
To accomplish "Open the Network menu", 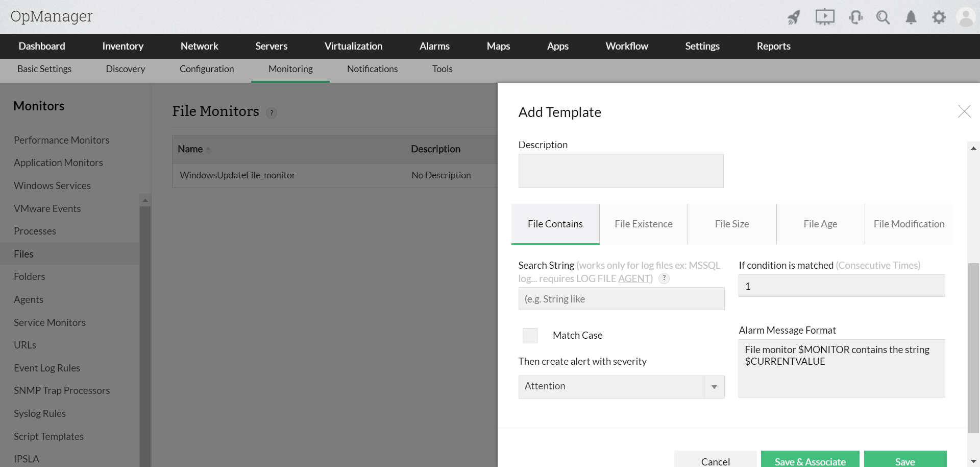I will tap(199, 46).
